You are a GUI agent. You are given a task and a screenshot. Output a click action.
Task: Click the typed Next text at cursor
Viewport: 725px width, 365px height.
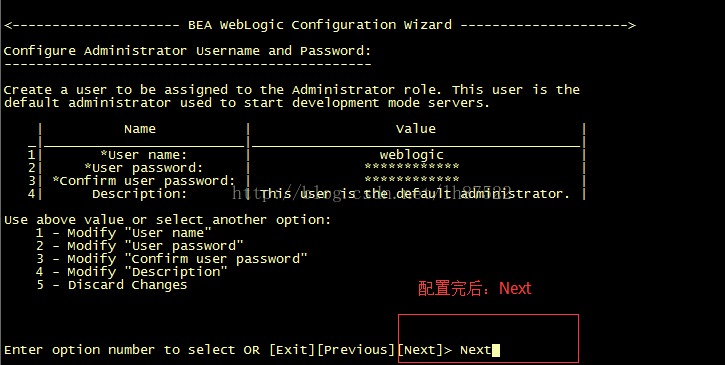click(x=475, y=350)
